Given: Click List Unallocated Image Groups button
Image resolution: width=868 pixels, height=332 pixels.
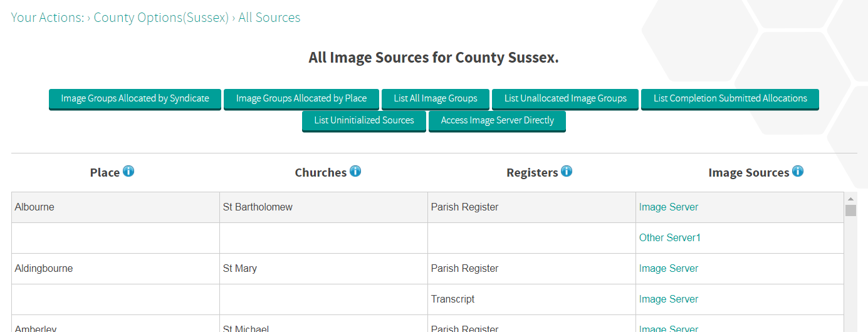Looking at the screenshot, I should point(565,99).
